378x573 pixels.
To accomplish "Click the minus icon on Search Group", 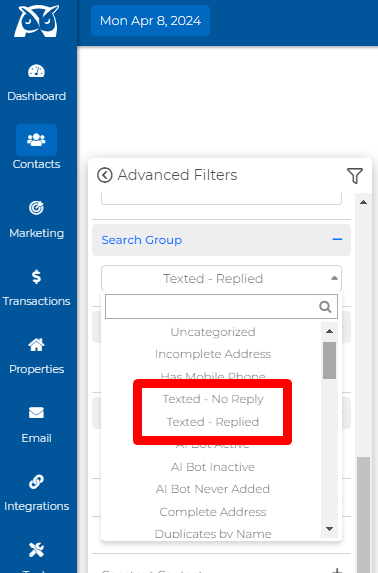I will pyautogui.click(x=337, y=240).
